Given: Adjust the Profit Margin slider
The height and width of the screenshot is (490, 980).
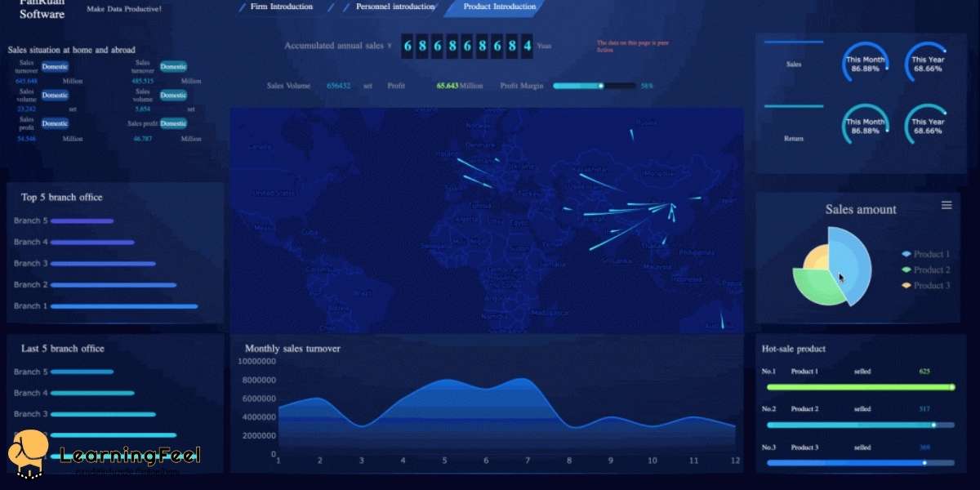Looking at the screenshot, I should [601, 85].
